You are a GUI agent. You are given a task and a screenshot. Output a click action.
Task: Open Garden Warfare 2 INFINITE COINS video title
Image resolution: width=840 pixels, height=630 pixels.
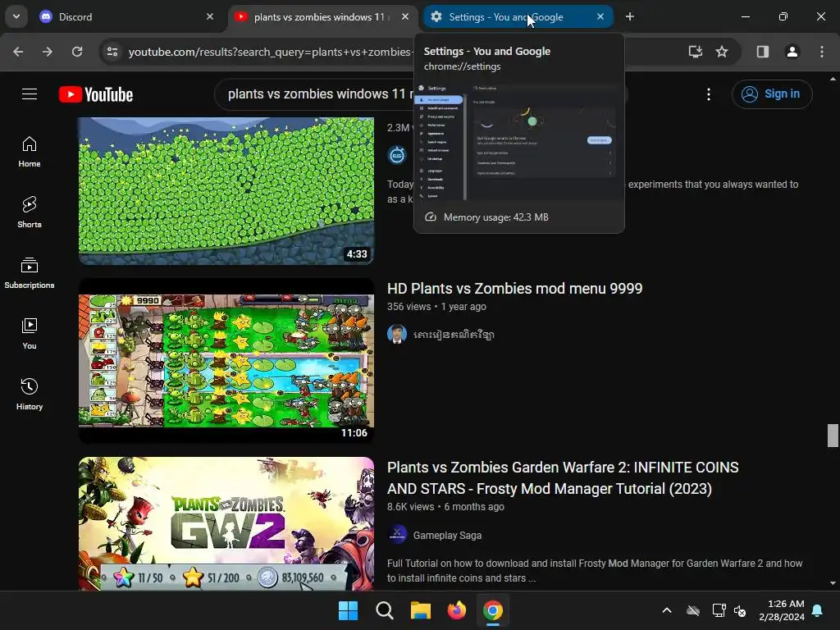tap(563, 478)
